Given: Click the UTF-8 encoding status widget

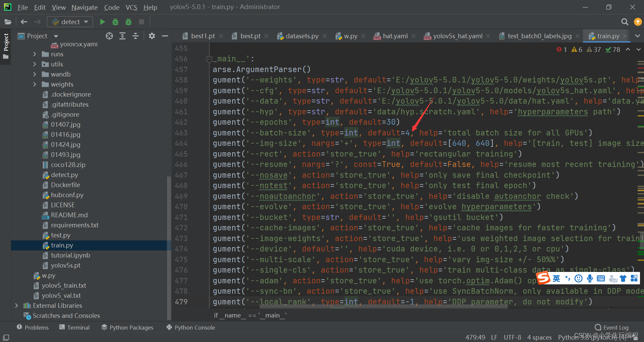Looking at the screenshot, I should [x=512, y=337].
